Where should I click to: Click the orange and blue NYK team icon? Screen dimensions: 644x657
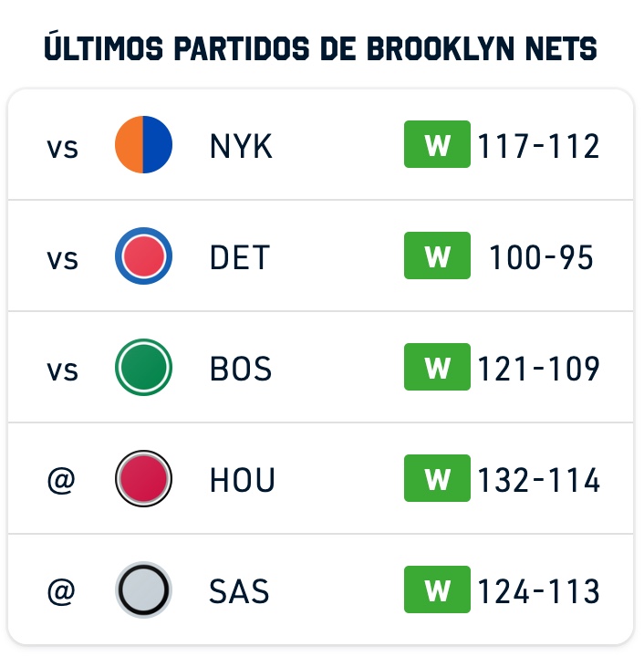(x=143, y=144)
